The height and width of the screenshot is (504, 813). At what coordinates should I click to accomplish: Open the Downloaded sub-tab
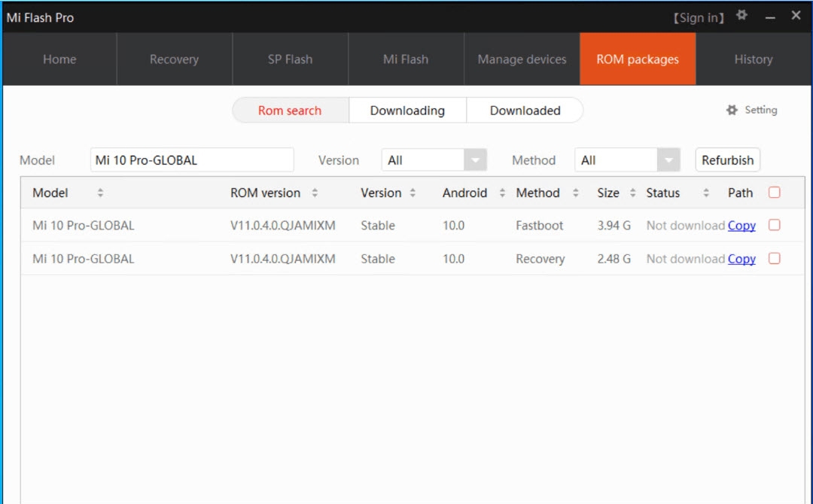[525, 111]
